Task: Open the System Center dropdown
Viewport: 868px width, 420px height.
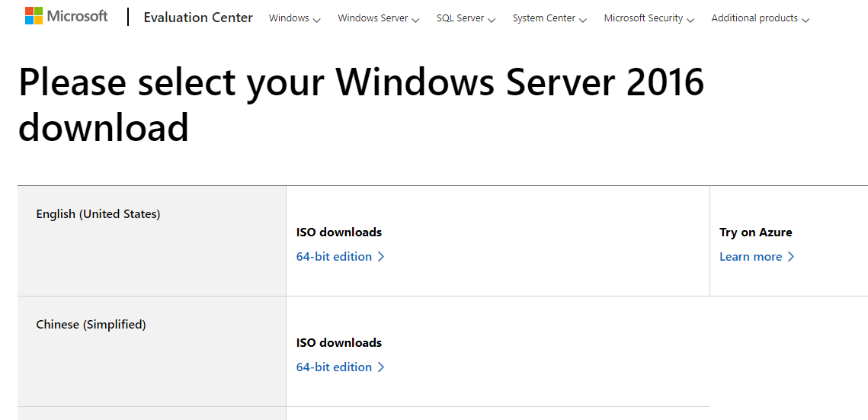Action: (549, 18)
